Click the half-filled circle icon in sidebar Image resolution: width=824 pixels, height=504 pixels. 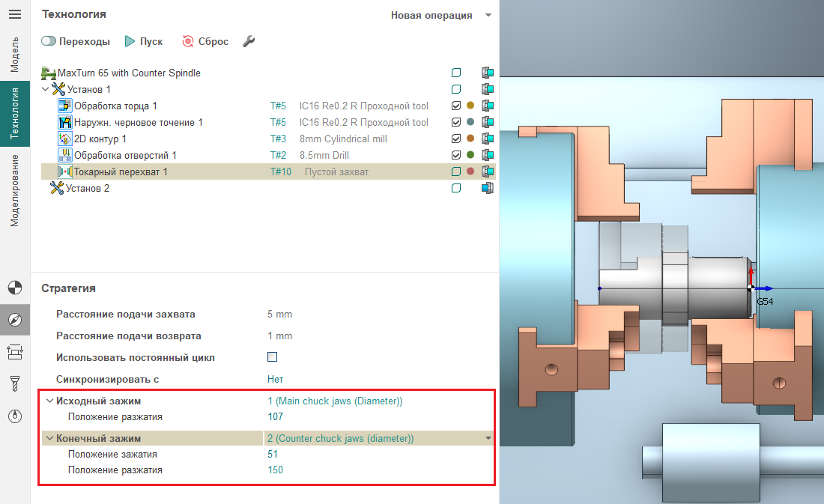[14, 288]
